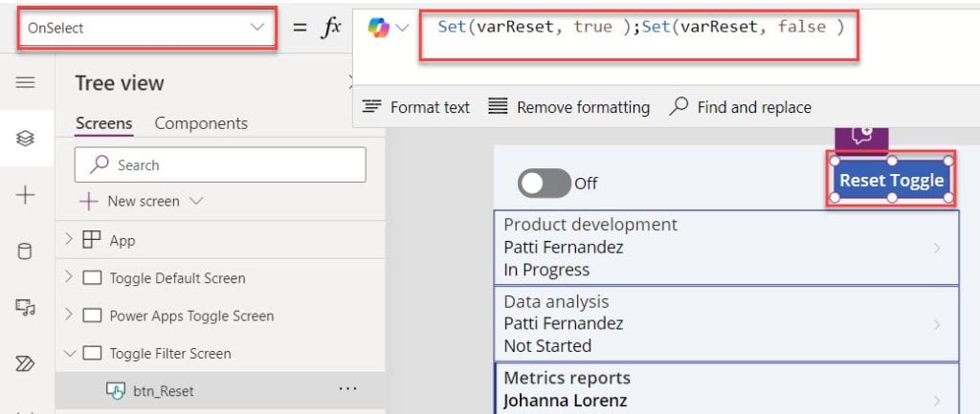This screenshot has width=980, height=414.
Task: Click the Tree view heading
Action: click(120, 83)
